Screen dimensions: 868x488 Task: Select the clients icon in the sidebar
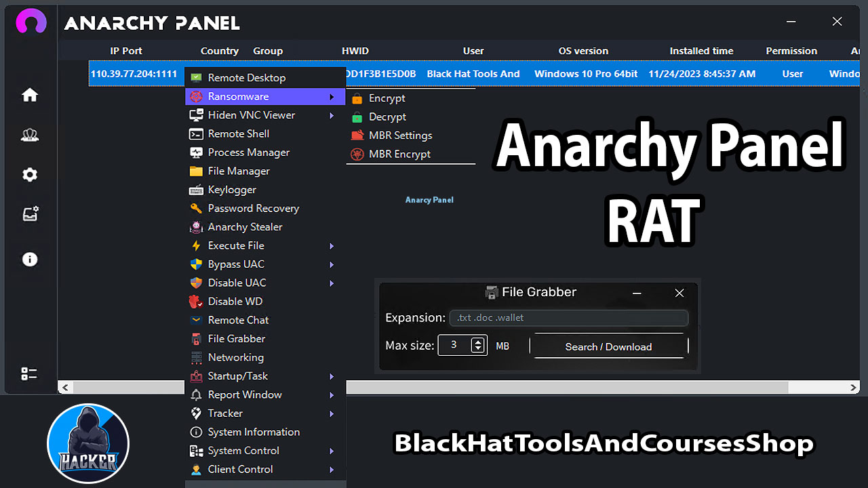coord(30,135)
